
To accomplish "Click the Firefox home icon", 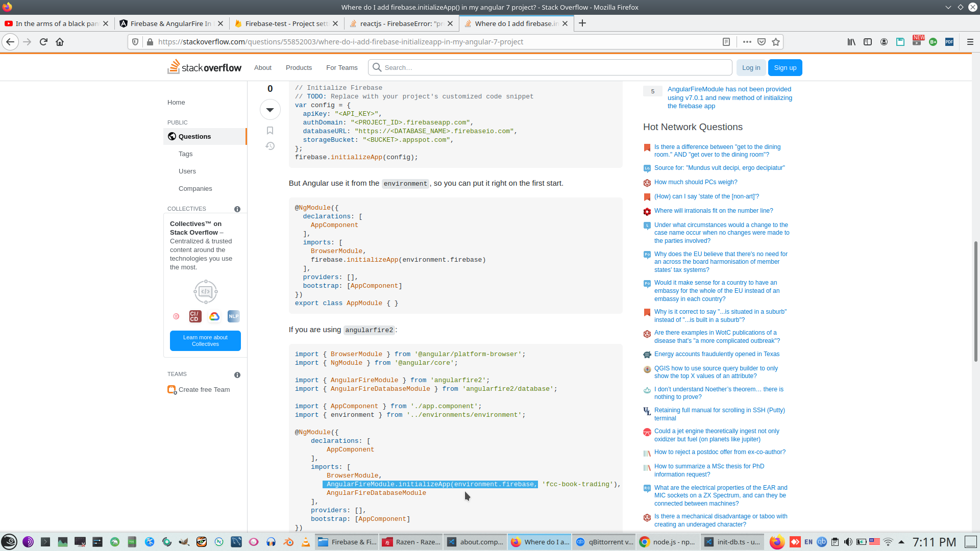I will pos(60,42).
